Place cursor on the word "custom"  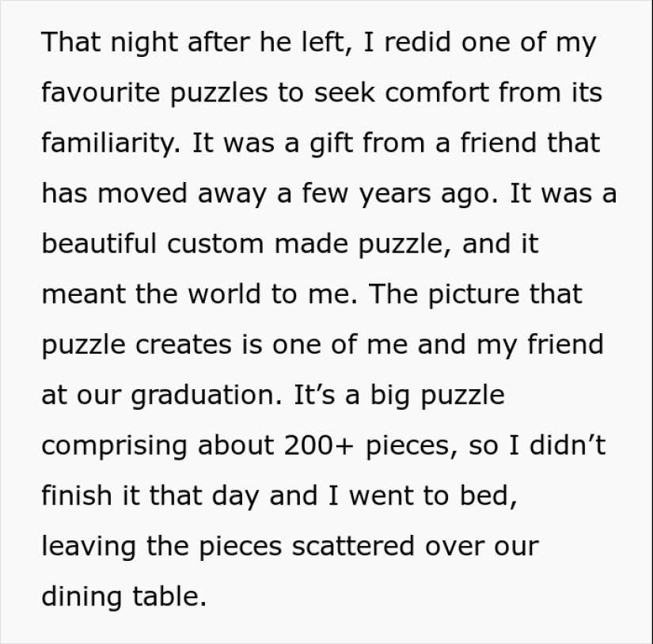click(215, 244)
